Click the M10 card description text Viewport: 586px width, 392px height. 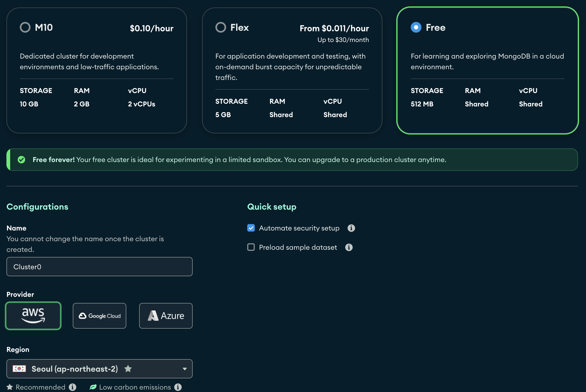89,62
